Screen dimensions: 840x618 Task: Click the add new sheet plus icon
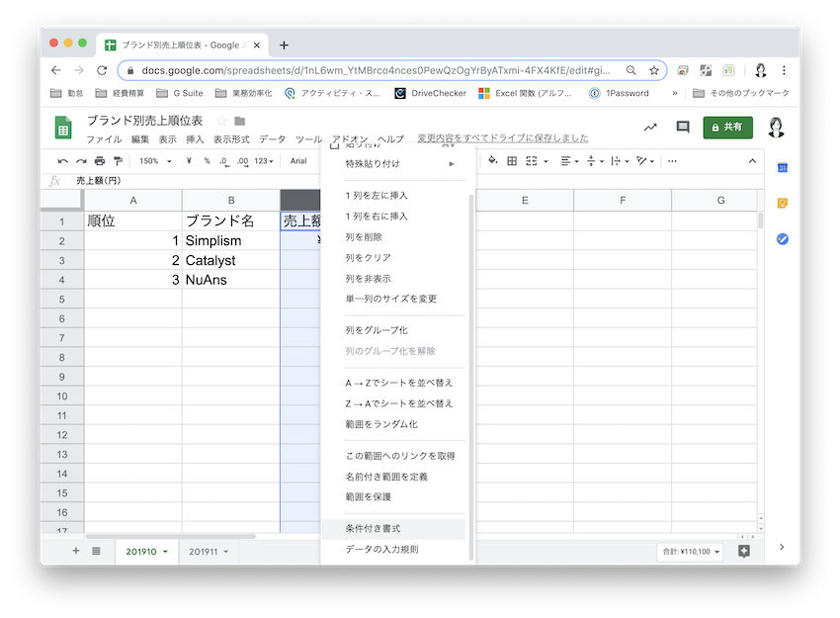pos(75,551)
